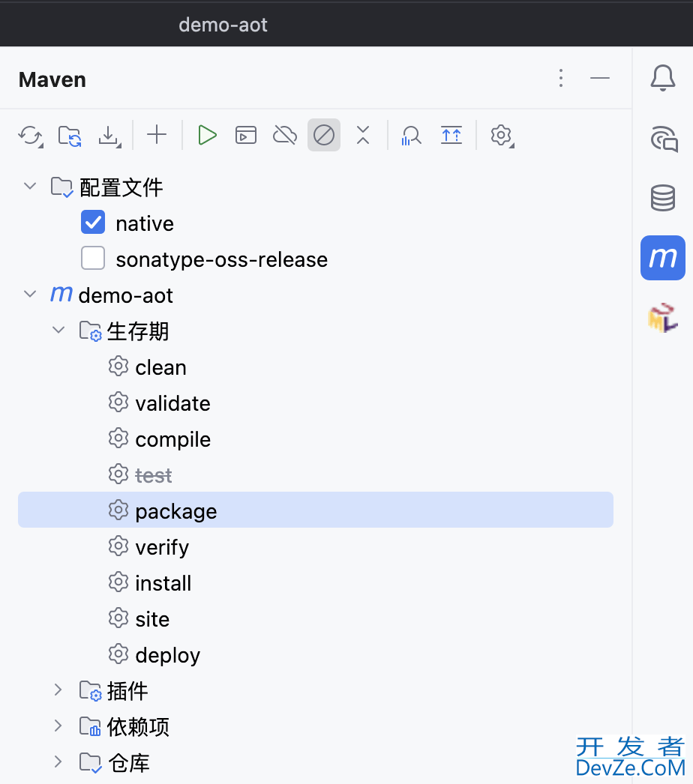Open the Notifications bell panel
The height and width of the screenshot is (784, 693).
(x=662, y=78)
